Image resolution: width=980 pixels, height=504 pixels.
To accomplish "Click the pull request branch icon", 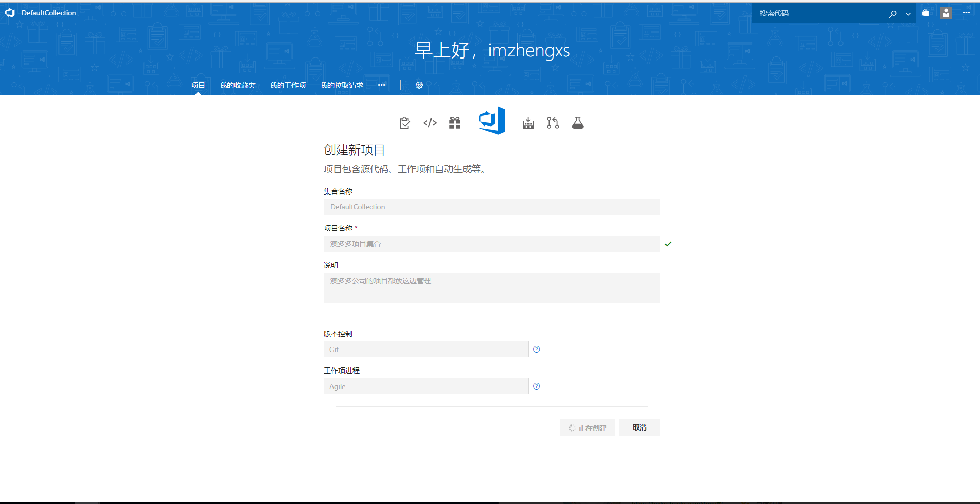I will [x=553, y=123].
